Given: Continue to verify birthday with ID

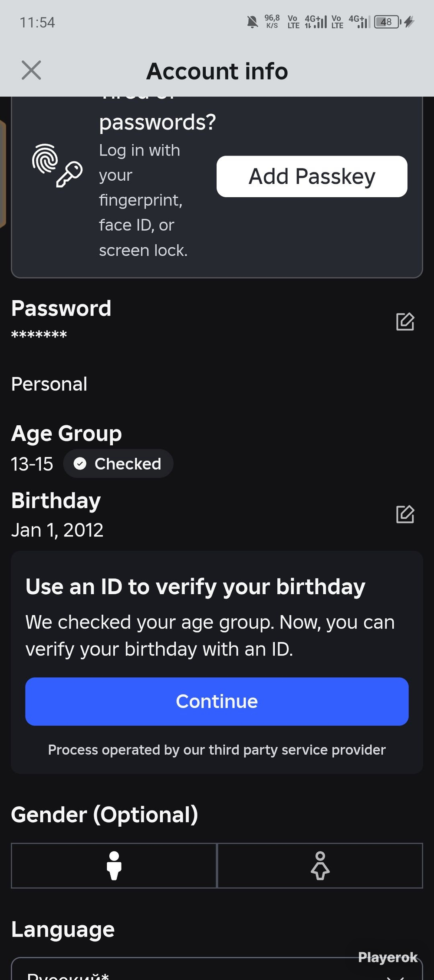Looking at the screenshot, I should coord(217,701).
